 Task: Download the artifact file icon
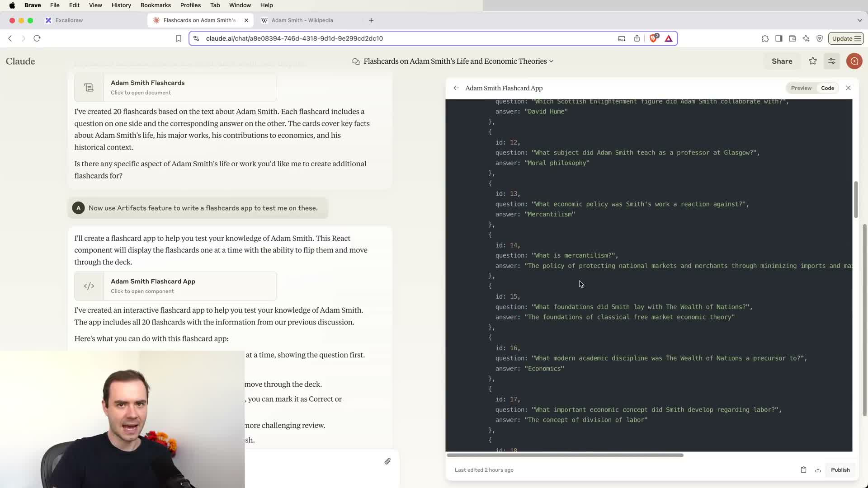pyautogui.click(x=818, y=470)
